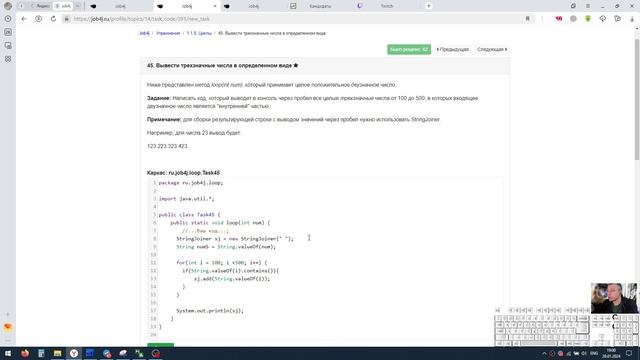The width and height of the screenshot is (640, 360).
Task: Go to the Предыдущая task
Action: coord(453,49)
